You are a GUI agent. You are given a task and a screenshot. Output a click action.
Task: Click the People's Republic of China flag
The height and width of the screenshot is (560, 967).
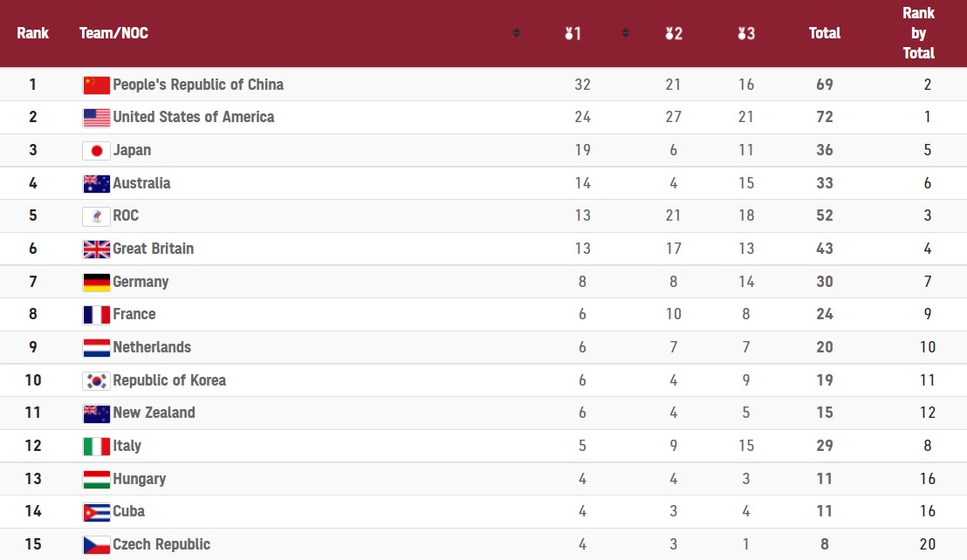(x=96, y=85)
